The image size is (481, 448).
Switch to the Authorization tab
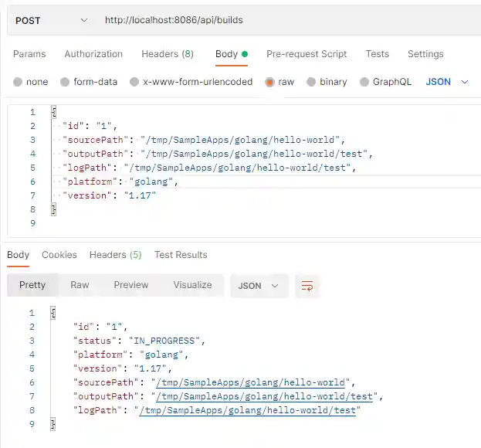[x=93, y=54]
